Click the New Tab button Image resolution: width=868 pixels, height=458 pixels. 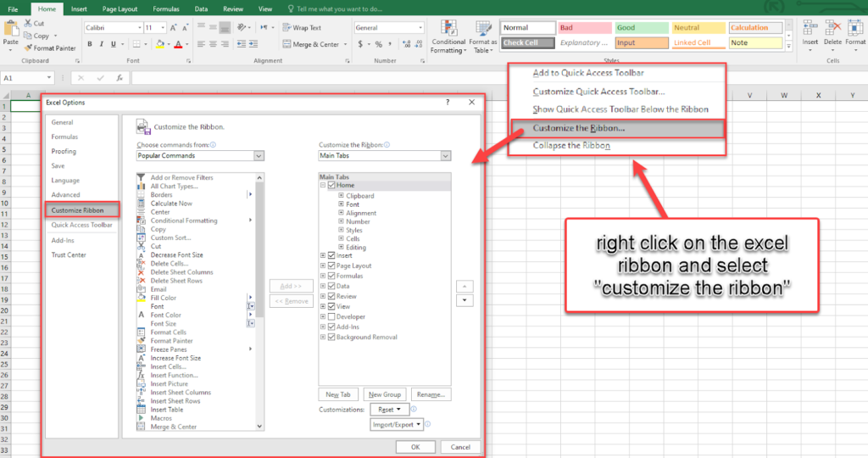(338, 394)
